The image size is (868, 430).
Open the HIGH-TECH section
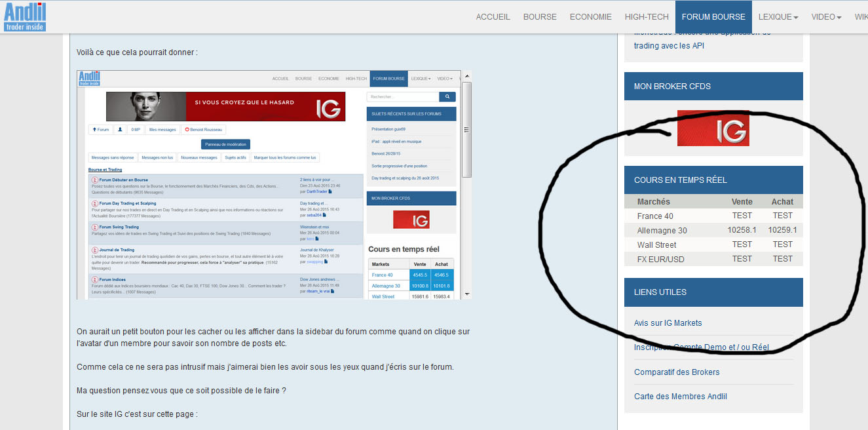click(647, 17)
